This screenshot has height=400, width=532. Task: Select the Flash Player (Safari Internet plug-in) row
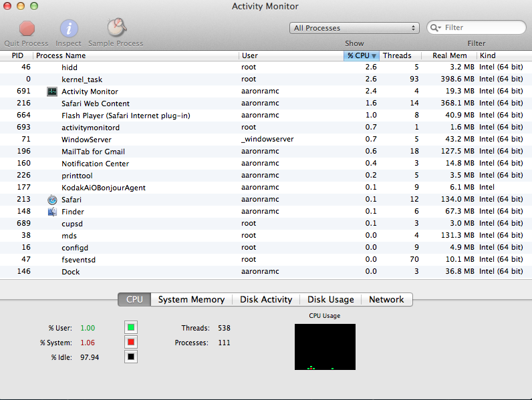point(266,116)
